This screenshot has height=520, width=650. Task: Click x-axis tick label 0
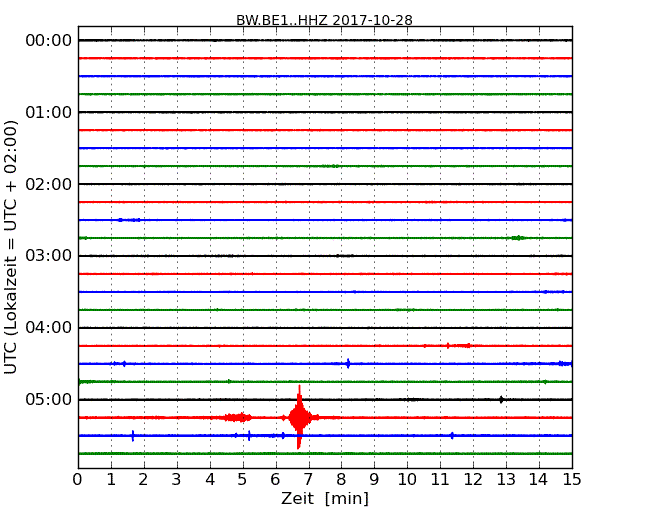click(x=78, y=479)
